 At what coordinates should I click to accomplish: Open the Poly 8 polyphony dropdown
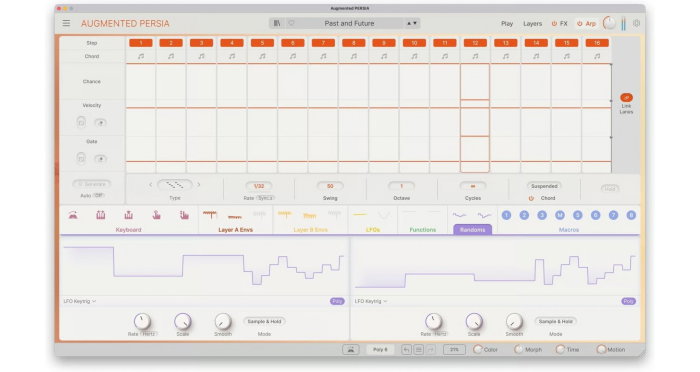coord(380,350)
